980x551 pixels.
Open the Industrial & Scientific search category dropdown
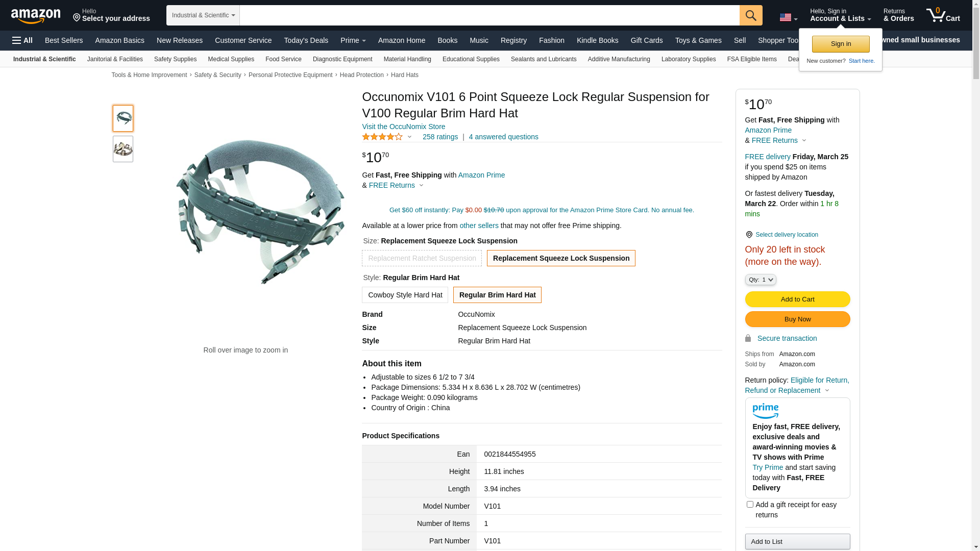(x=203, y=15)
